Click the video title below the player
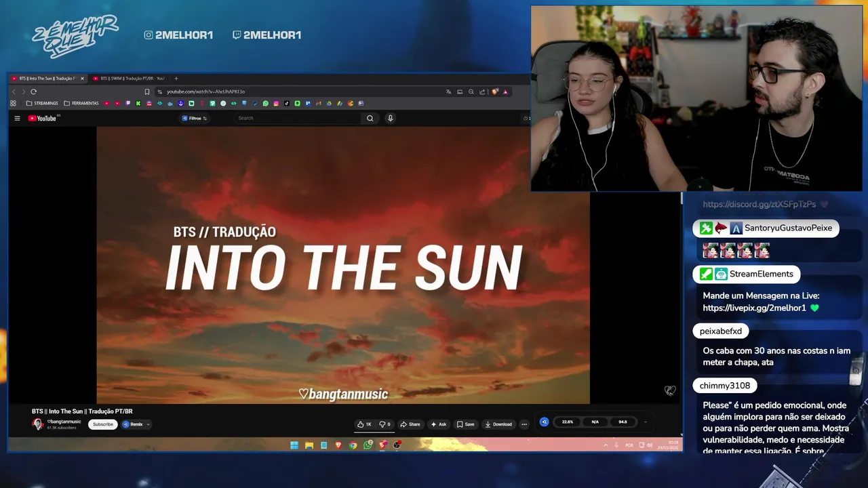This screenshot has width=868, height=488. (x=82, y=411)
